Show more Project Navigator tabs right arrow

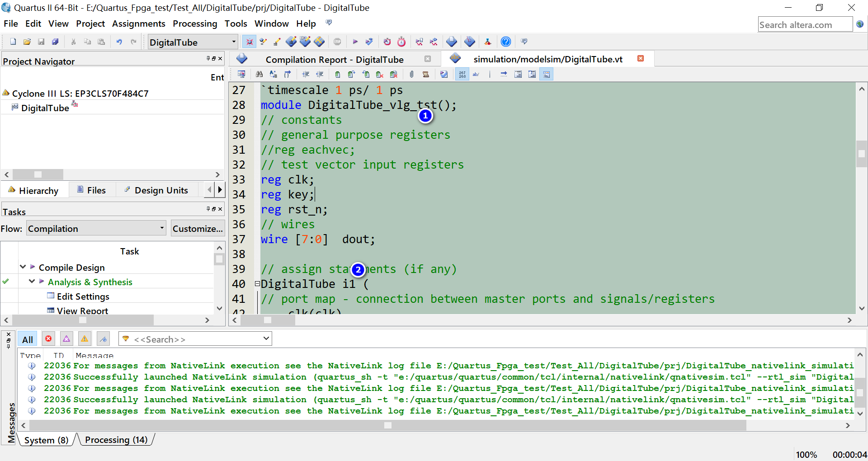point(220,190)
